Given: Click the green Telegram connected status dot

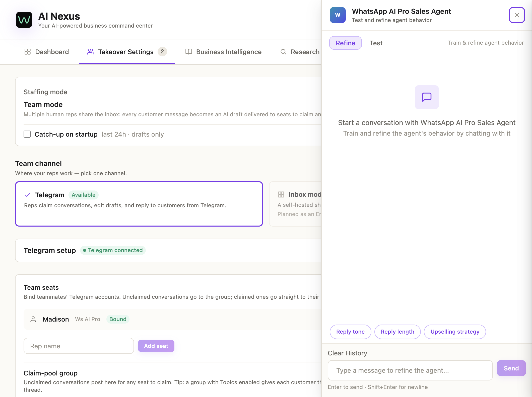Looking at the screenshot, I should 85,250.
